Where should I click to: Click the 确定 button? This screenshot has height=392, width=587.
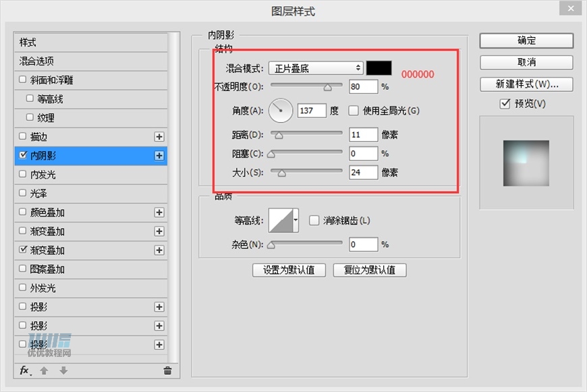coord(526,40)
